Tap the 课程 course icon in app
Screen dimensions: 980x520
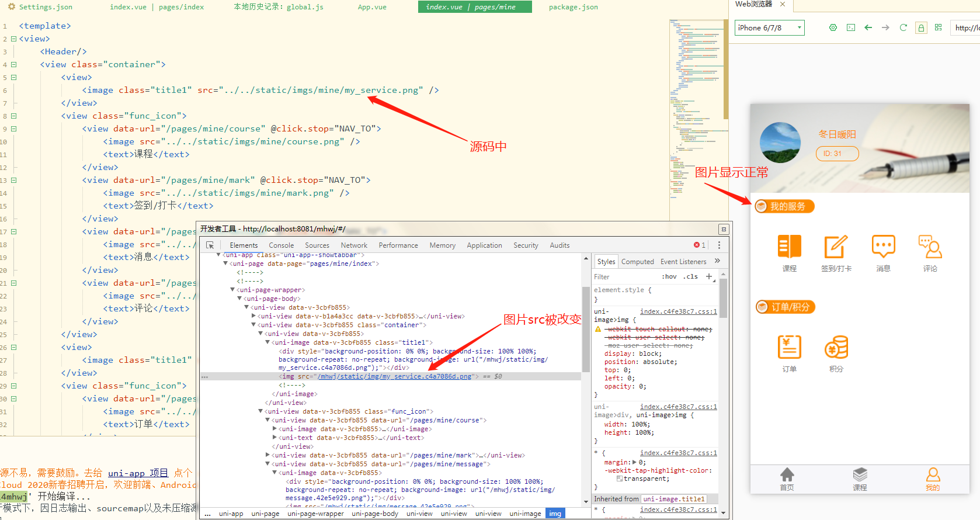pos(789,247)
